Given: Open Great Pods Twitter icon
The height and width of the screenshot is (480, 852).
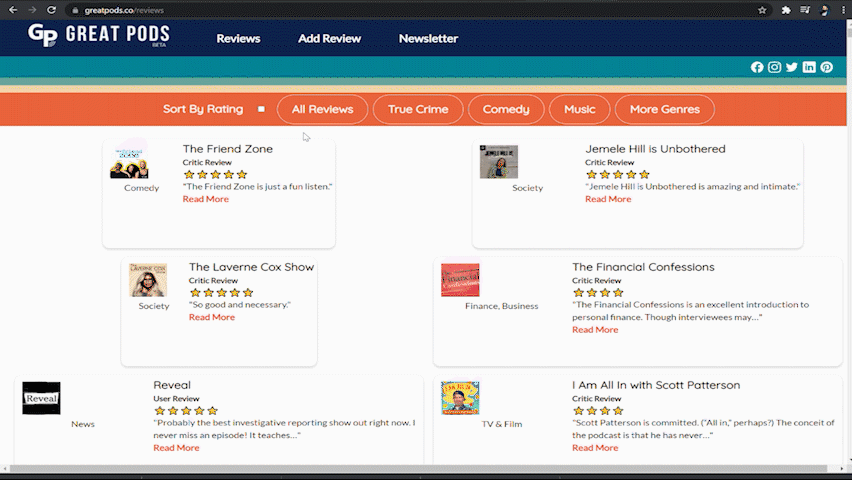Looking at the screenshot, I should click(792, 67).
